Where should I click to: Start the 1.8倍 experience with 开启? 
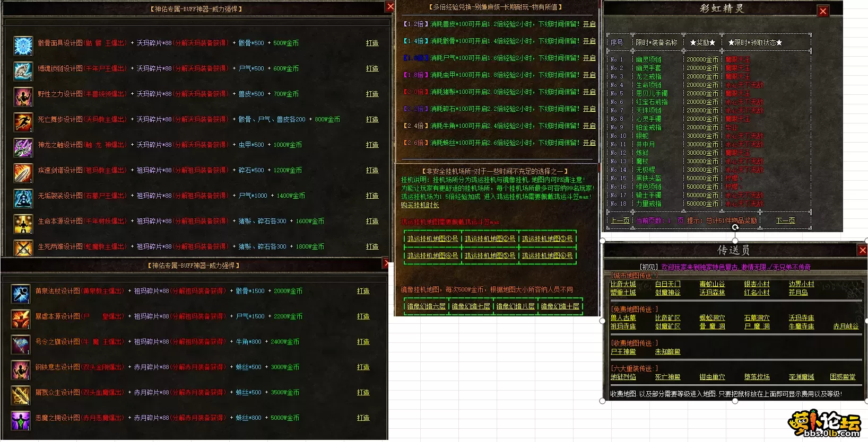(x=589, y=75)
